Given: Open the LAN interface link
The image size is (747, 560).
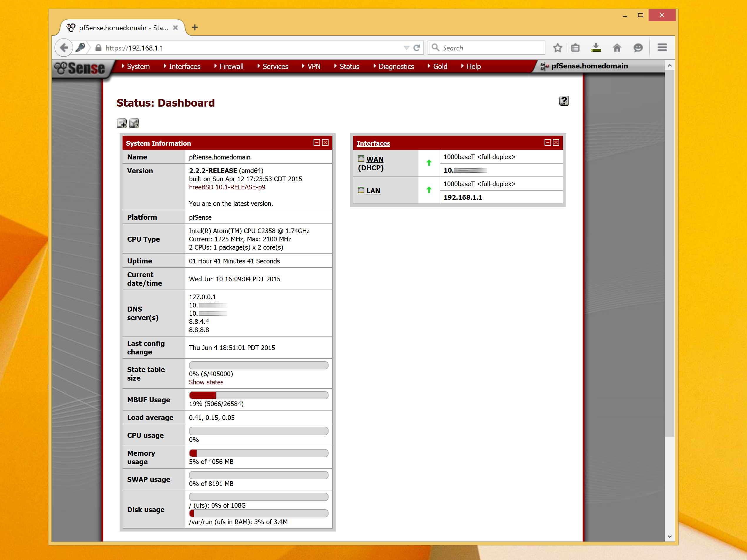Looking at the screenshot, I should point(373,191).
